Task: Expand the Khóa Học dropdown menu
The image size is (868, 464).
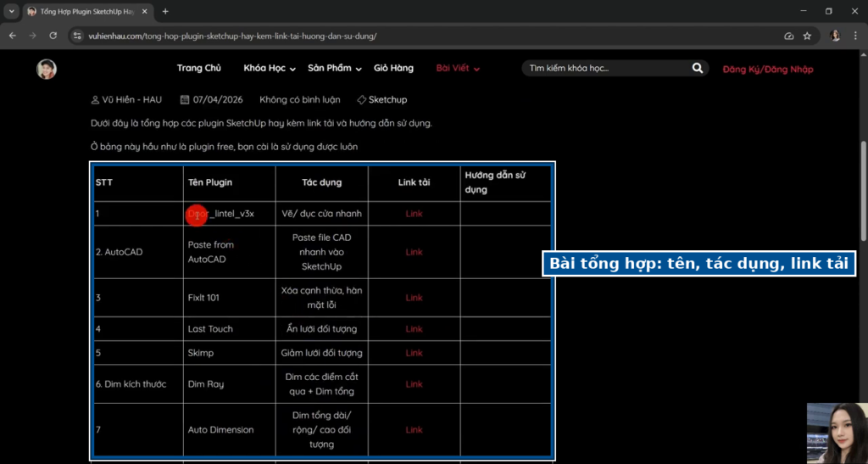Action: coord(270,68)
